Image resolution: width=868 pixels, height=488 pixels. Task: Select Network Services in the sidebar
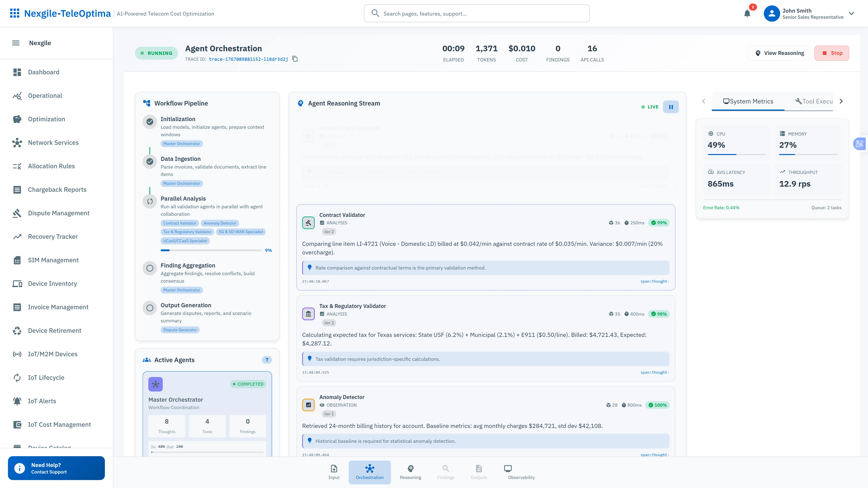(53, 143)
